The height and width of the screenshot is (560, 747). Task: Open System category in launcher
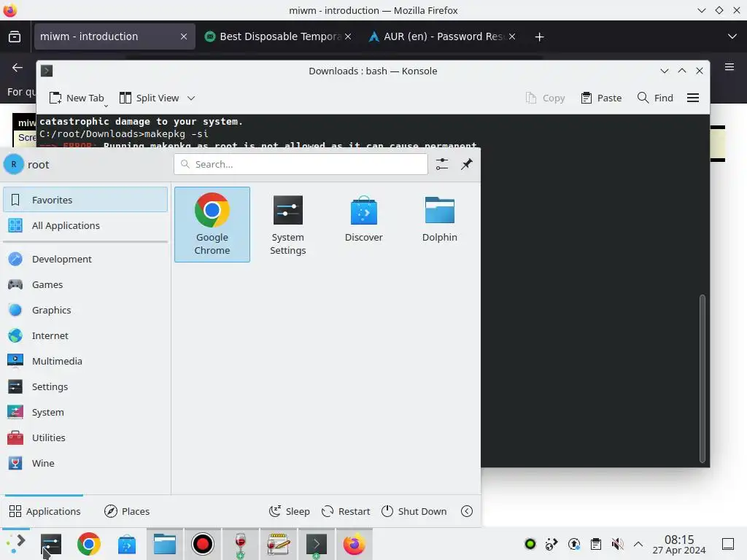85,412
